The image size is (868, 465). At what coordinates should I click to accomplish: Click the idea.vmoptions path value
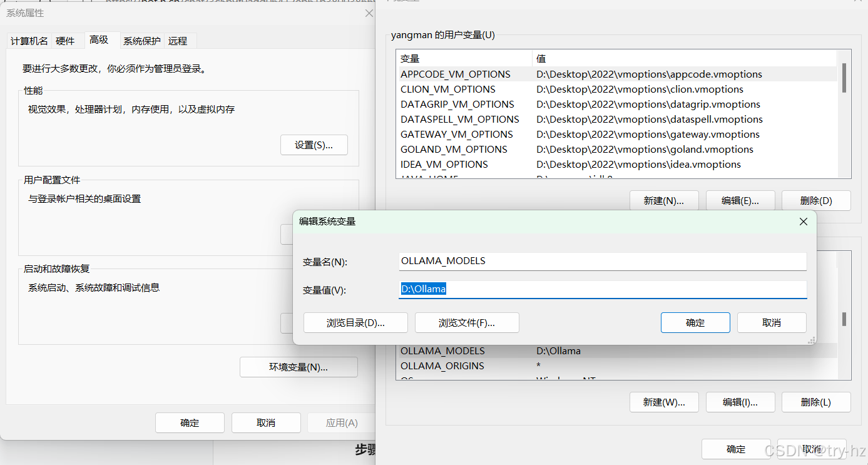(x=639, y=165)
